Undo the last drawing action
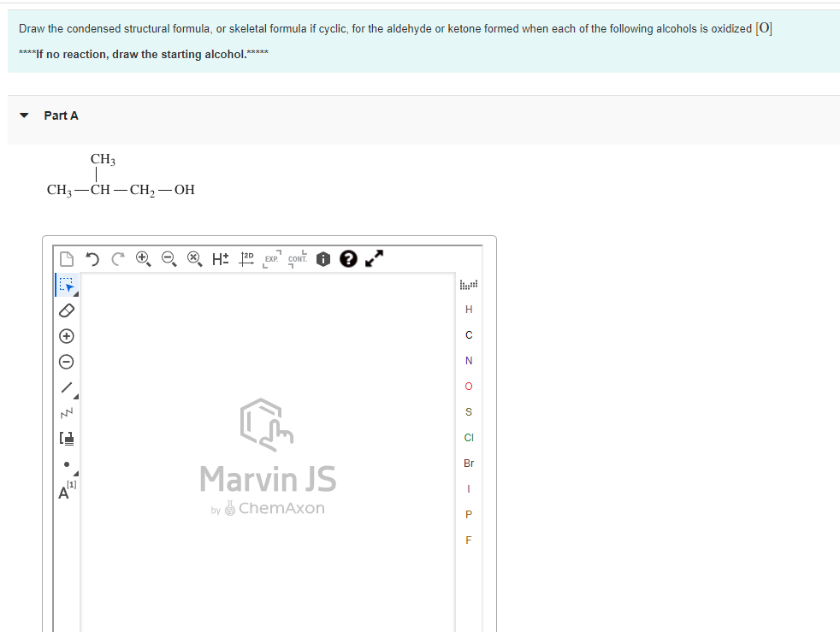The width and height of the screenshot is (840, 632). [92, 259]
